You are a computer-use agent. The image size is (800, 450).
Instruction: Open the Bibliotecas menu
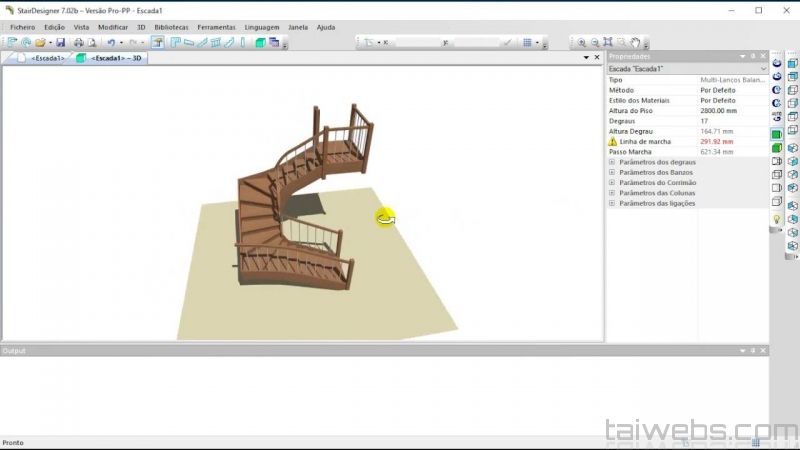point(171,27)
